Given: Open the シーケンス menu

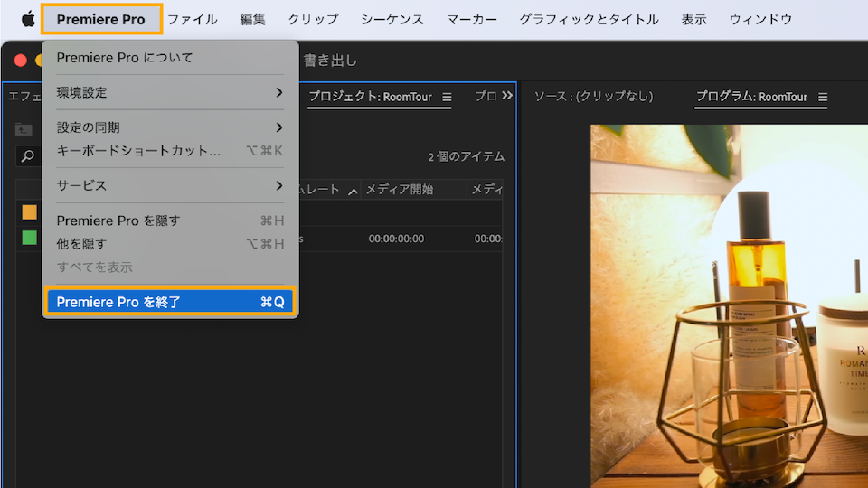Looking at the screenshot, I should tap(392, 19).
